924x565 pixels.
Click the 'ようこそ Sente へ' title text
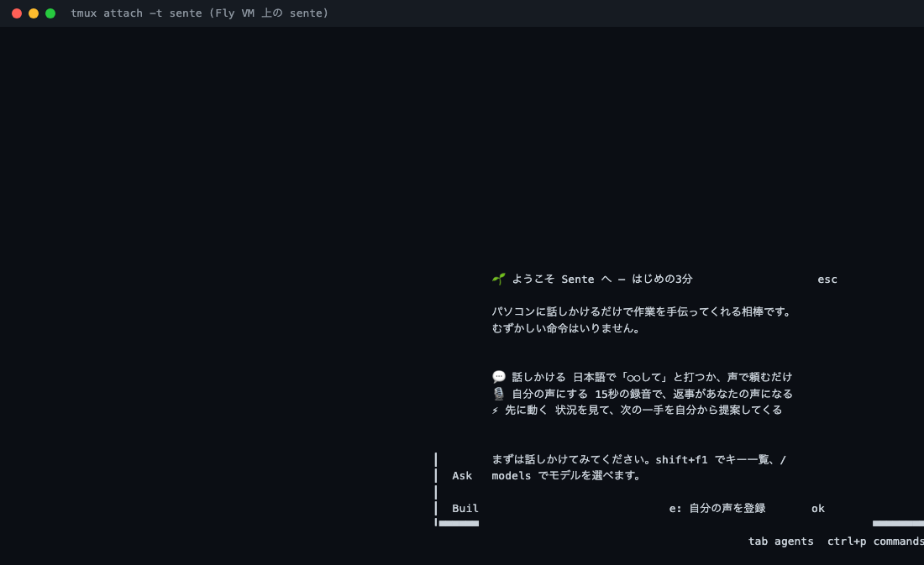[562, 279]
